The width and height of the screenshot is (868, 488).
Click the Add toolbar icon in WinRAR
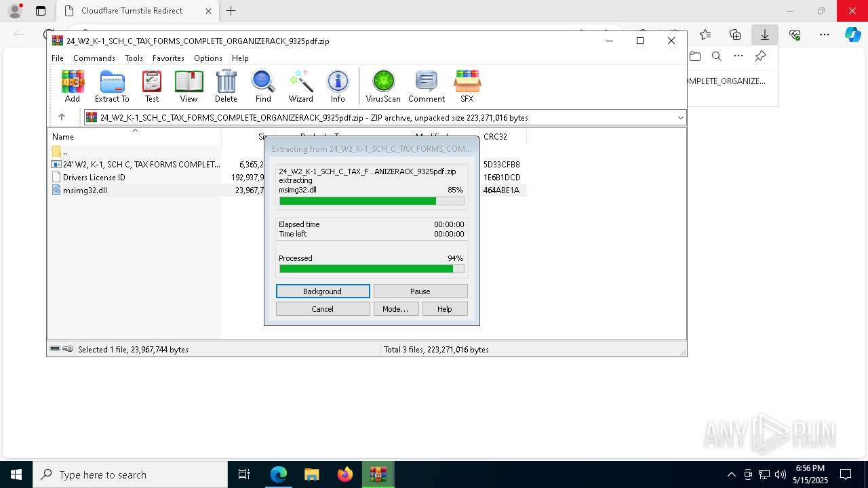pyautogui.click(x=73, y=86)
